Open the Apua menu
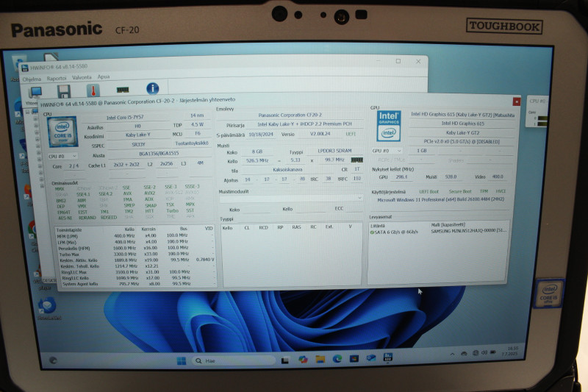 [104, 77]
